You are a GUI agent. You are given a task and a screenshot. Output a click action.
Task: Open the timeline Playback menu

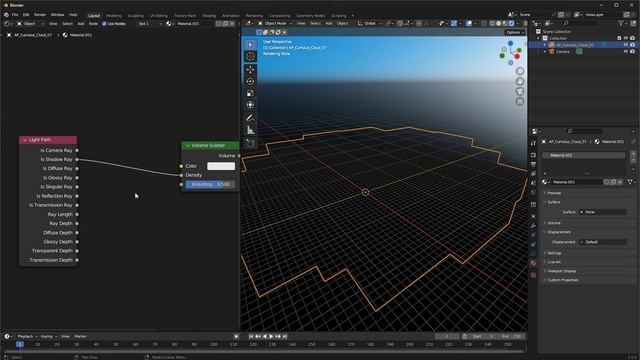pyautogui.click(x=27, y=336)
